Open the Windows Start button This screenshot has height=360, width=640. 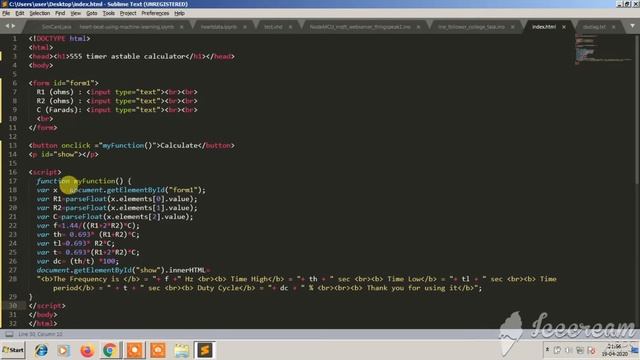(x=13, y=350)
